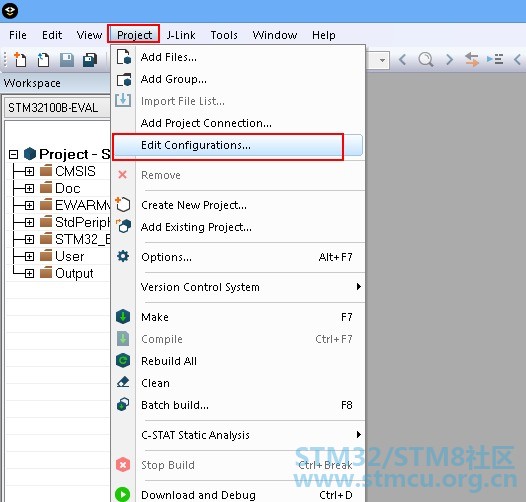This screenshot has height=502, width=526.
Task: Select Rebuild All menu entry
Action: tap(238, 361)
